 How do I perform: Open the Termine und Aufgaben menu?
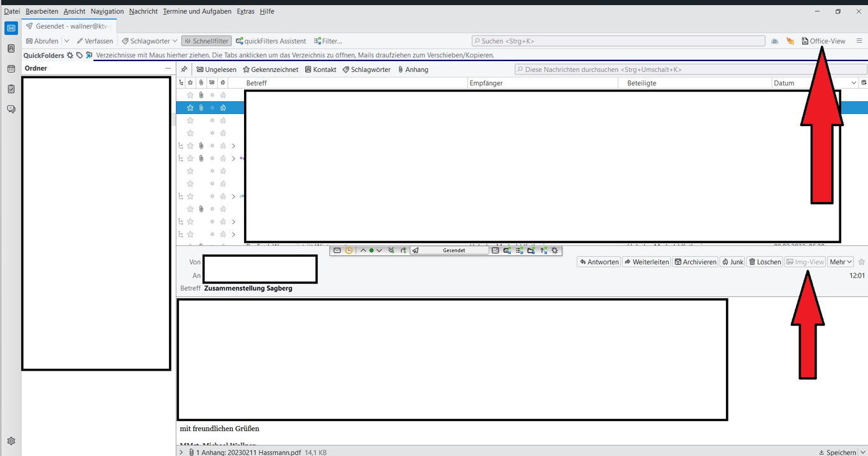click(197, 11)
